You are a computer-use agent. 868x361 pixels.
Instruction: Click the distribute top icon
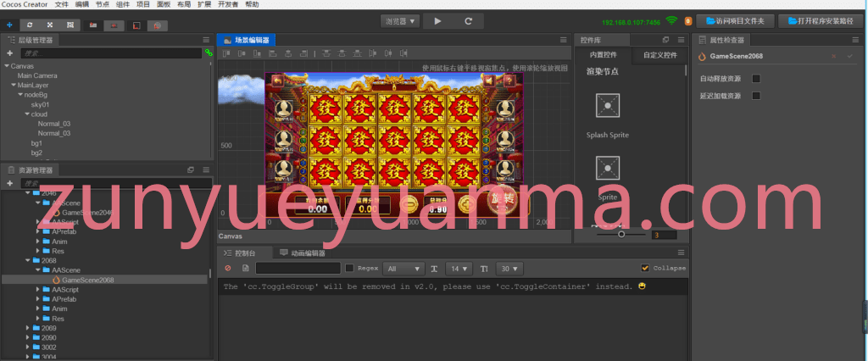pos(326,53)
